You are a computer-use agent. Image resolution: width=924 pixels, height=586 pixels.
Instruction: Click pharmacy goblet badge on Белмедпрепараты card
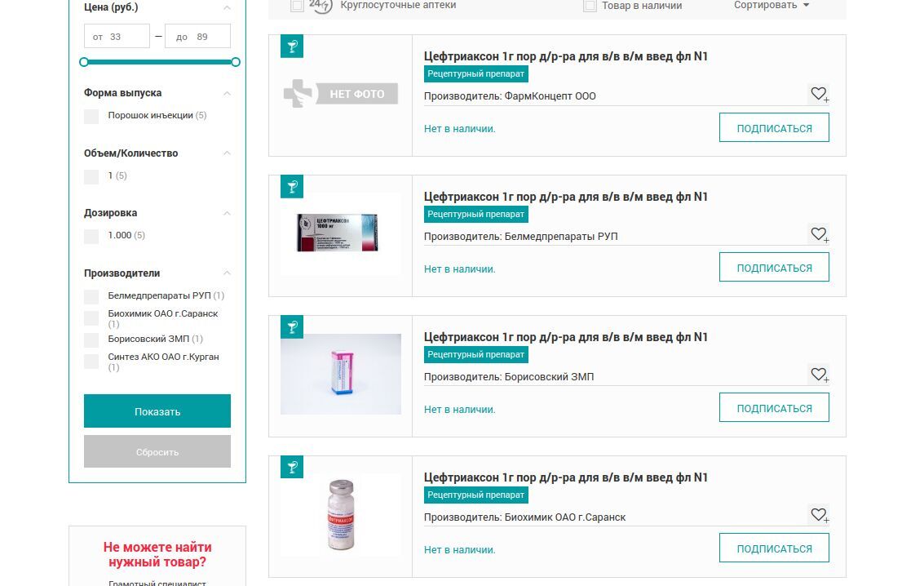coord(292,187)
